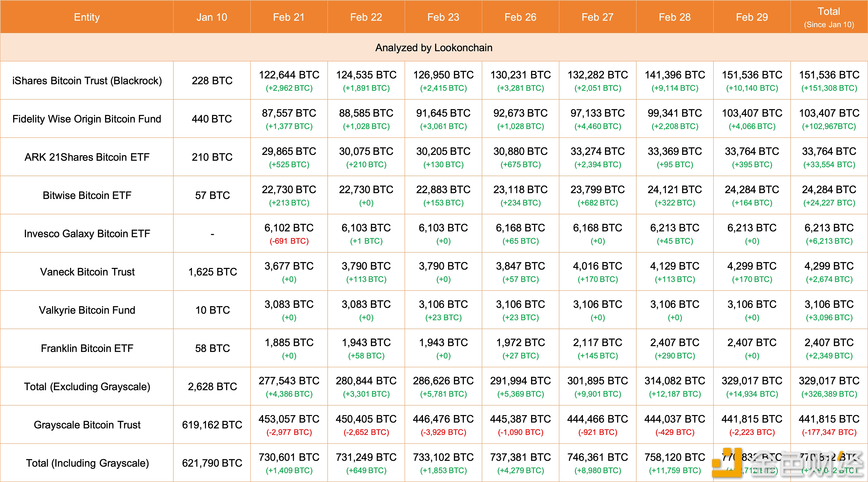Click the Feb 22 column header

pos(366,17)
